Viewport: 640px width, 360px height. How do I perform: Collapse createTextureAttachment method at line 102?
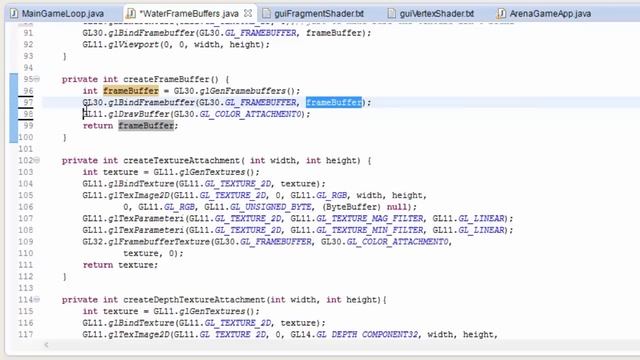point(37,160)
